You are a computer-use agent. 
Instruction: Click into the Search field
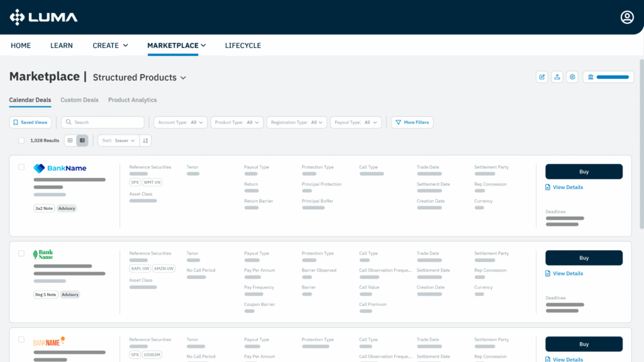click(103, 123)
